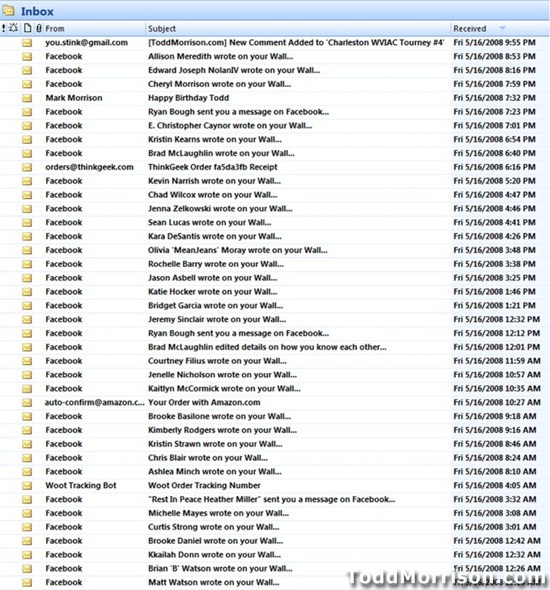Click envelope icon of Jason Asbell message
Viewport: 550px width, 590px height.
point(27,278)
